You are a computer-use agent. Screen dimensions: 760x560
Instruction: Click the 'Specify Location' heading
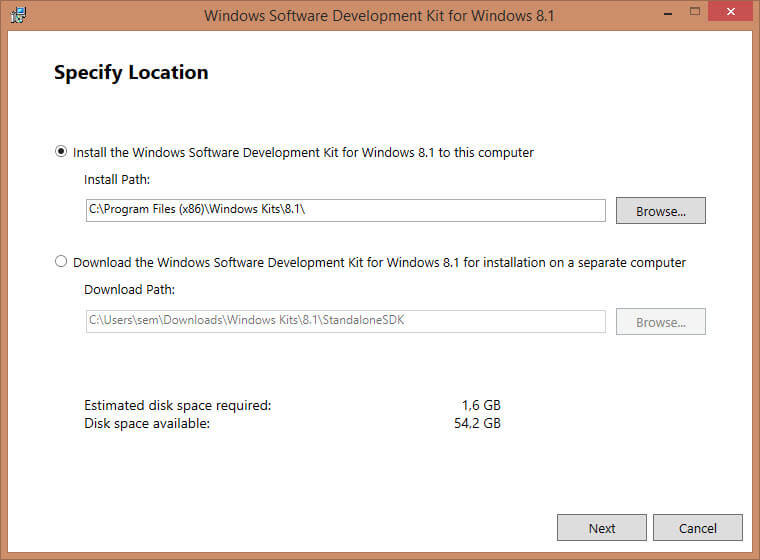(131, 73)
